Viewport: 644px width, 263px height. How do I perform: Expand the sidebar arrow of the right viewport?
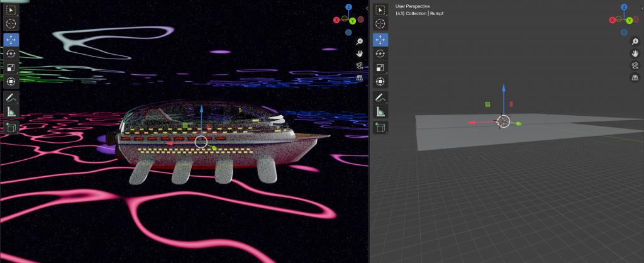click(641, 8)
